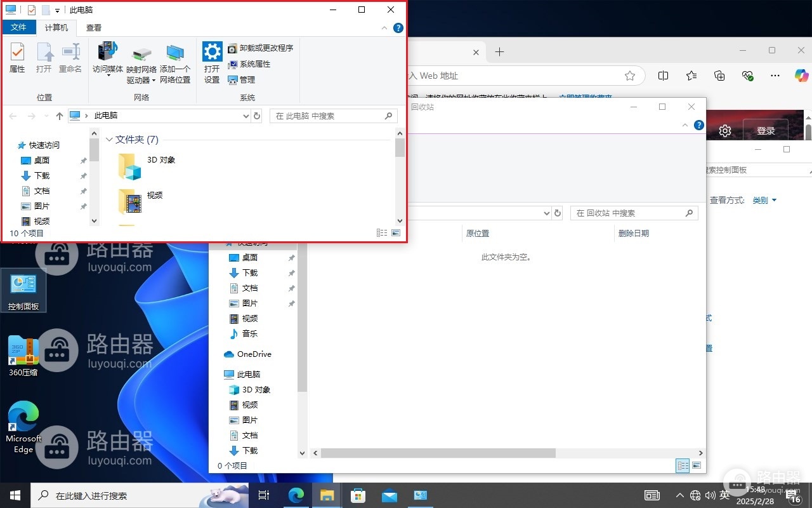The image size is (812, 508).
Task: Select 此电脑 in 回收站 navigation pane
Action: click(249, 375)
